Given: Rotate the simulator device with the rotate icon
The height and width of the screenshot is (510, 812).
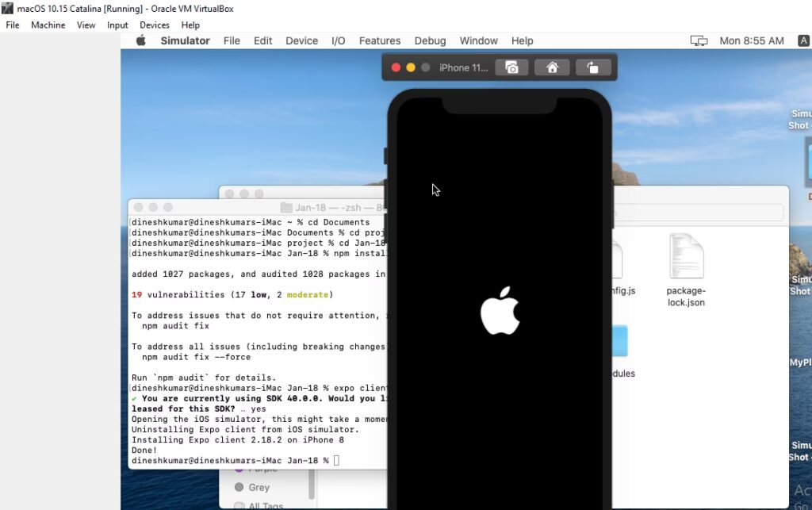Looking at the screenshot, I should point(592,67).
